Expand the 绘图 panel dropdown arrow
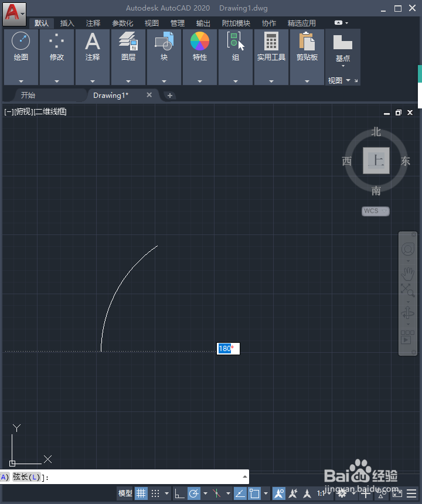The image size is (422, 504). pyautogui.click(x=21, y=81)
